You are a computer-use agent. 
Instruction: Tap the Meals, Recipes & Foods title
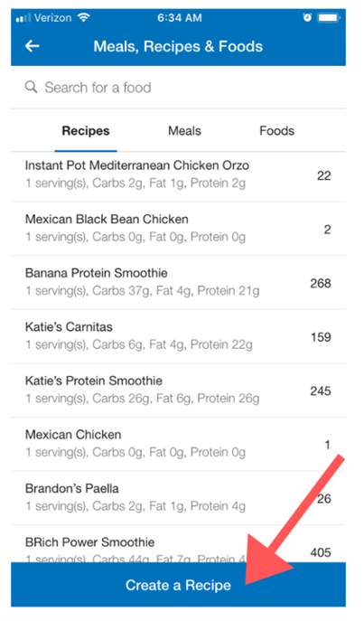pos(178,47)
